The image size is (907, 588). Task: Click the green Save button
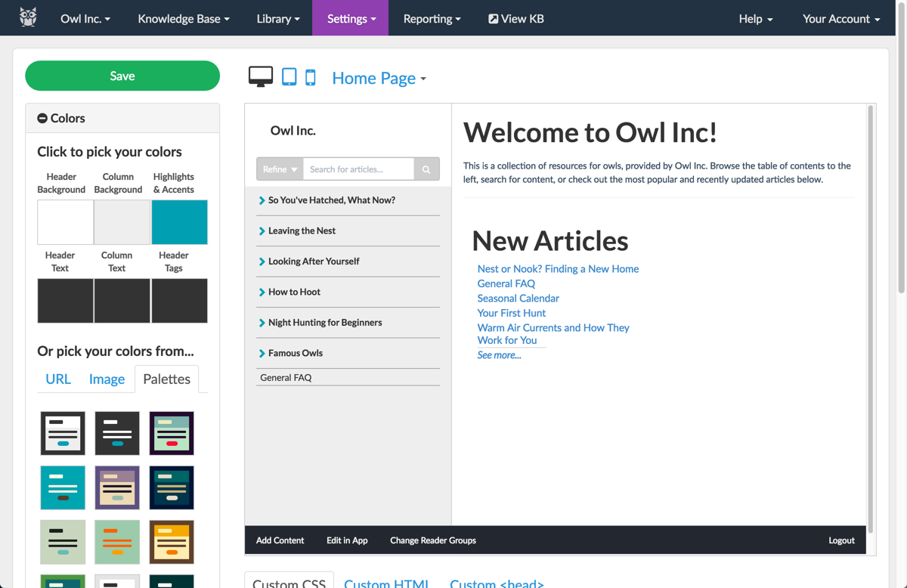click(x=122, y=76)
